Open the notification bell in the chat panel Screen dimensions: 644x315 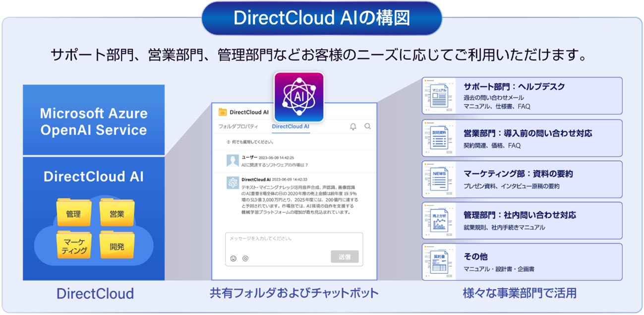pyautogui.click(x=353, y=126)
